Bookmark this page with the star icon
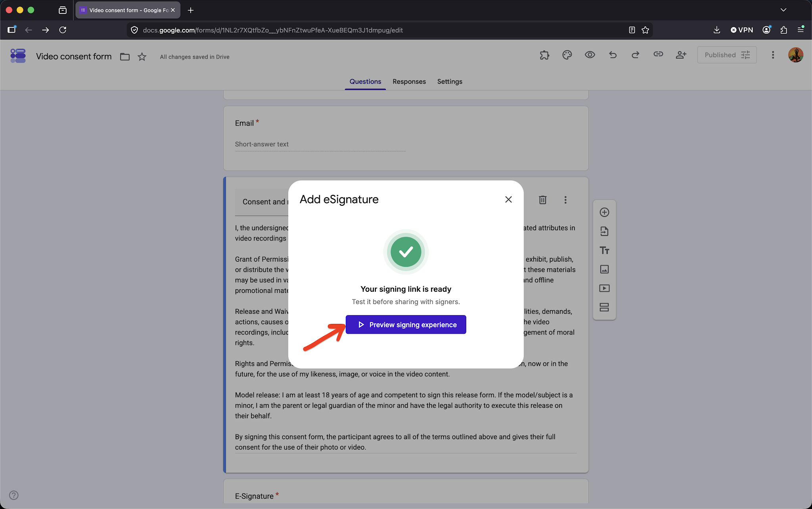The height and width of the screenshot is (509, 812). [645, 30]
